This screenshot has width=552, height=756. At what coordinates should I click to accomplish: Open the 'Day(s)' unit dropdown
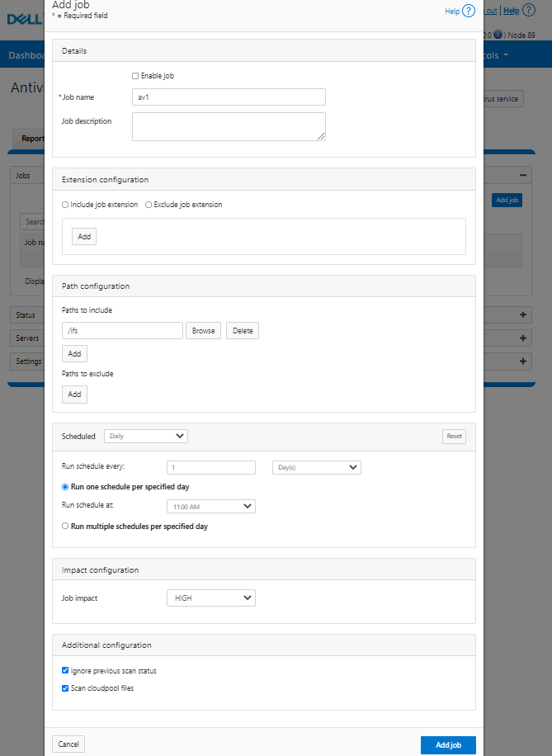(317, 467)
